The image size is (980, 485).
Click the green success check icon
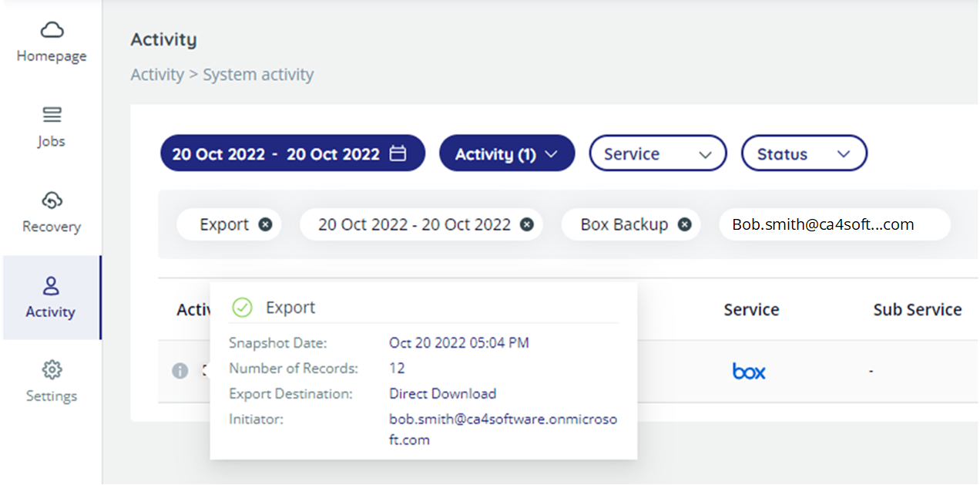(242, 308)
